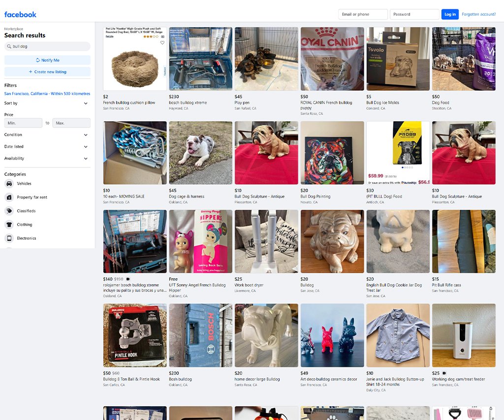Click 'Bull Dog Ice Molds' title text
Screen dimensions: 504x420
coord(382,102)
